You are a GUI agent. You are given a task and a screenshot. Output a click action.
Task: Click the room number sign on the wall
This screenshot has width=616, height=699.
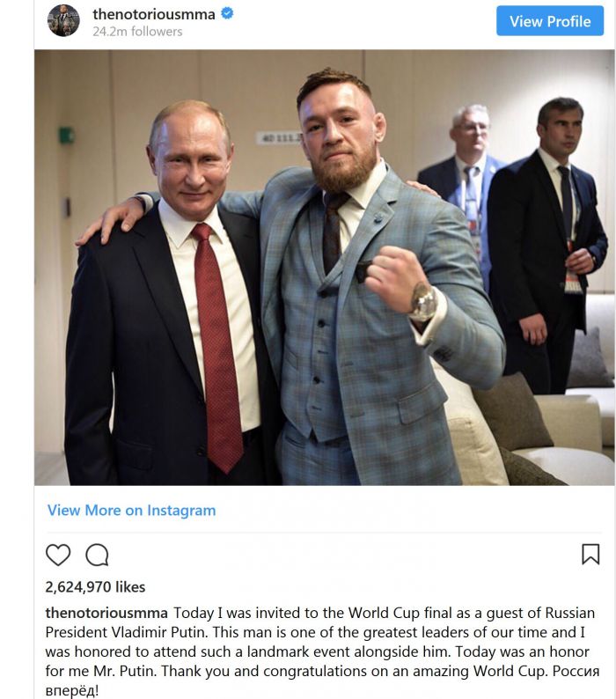[278, 137]
